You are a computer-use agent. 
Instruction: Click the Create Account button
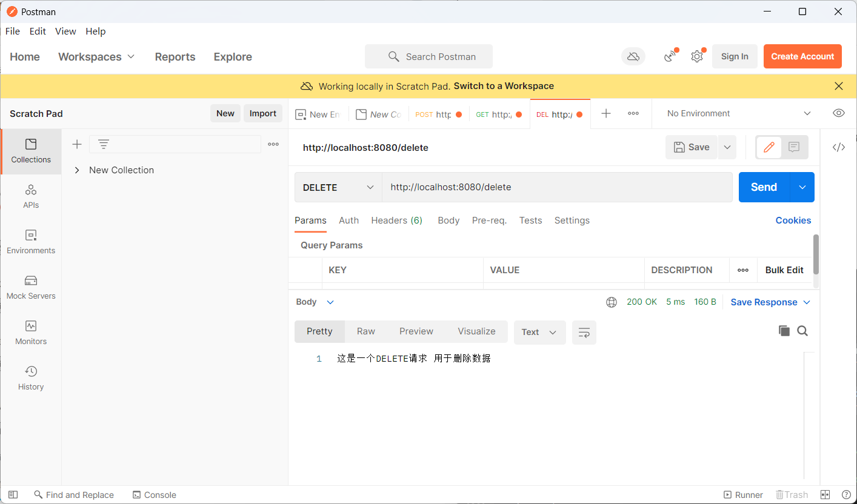click(x=802, y=56)
